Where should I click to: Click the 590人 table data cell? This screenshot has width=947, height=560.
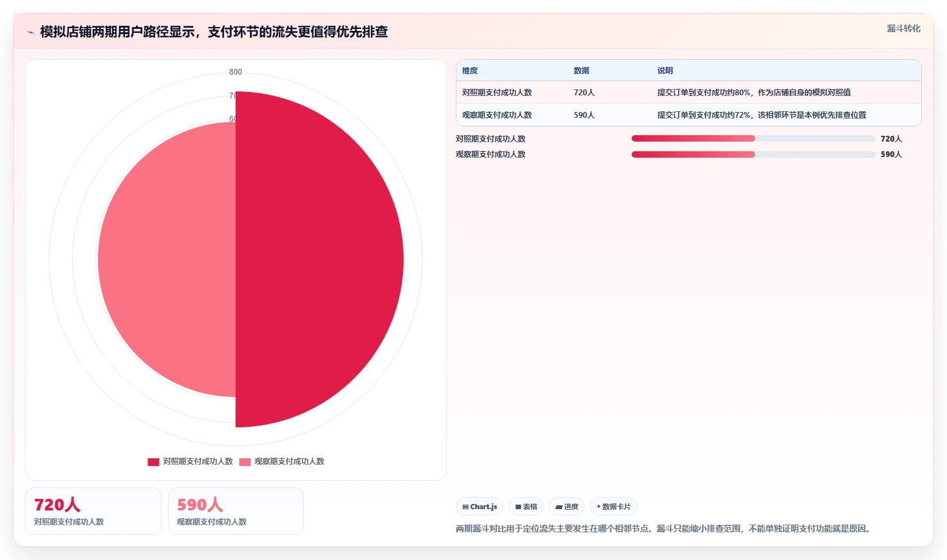pos(584,115)
